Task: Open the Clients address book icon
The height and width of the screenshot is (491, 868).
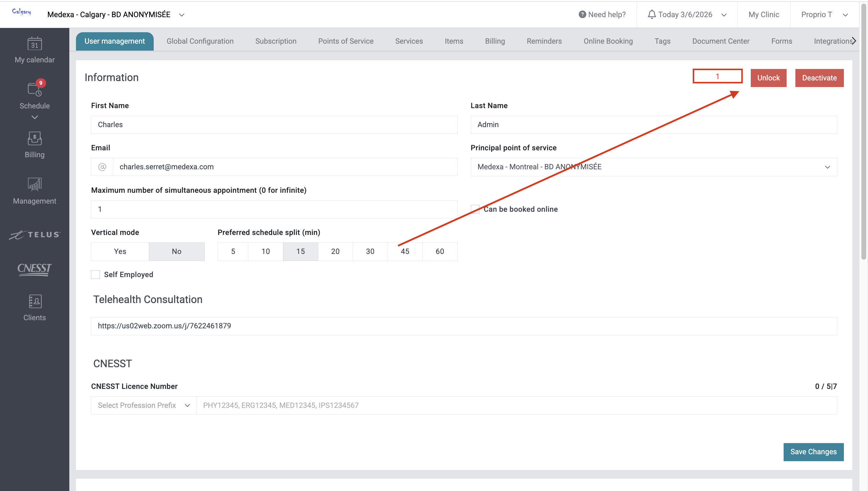Action: tap(34, 302)
